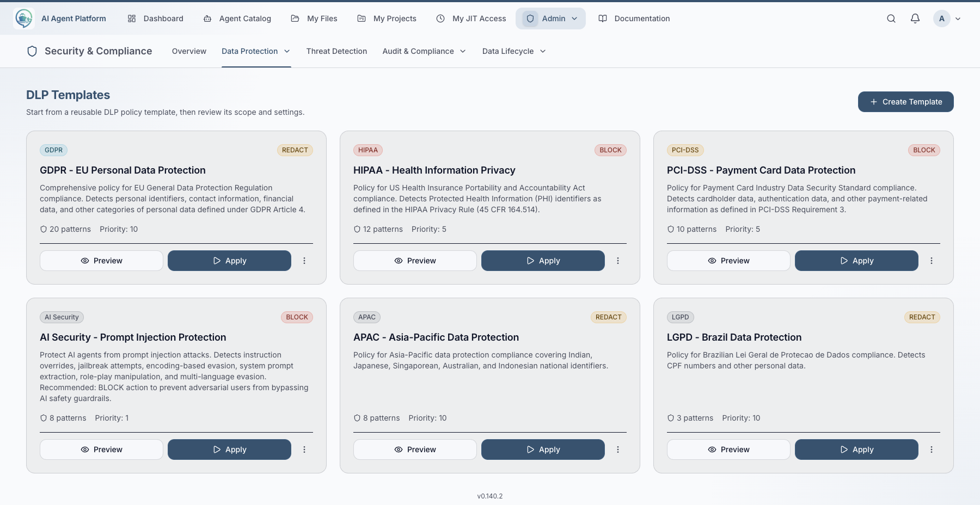Preview the GDPR template
Viewport: 980px width, 505px height.
pos(101,261)
